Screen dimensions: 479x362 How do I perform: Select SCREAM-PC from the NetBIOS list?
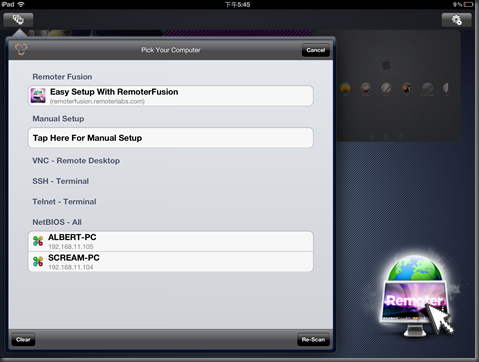171,262
